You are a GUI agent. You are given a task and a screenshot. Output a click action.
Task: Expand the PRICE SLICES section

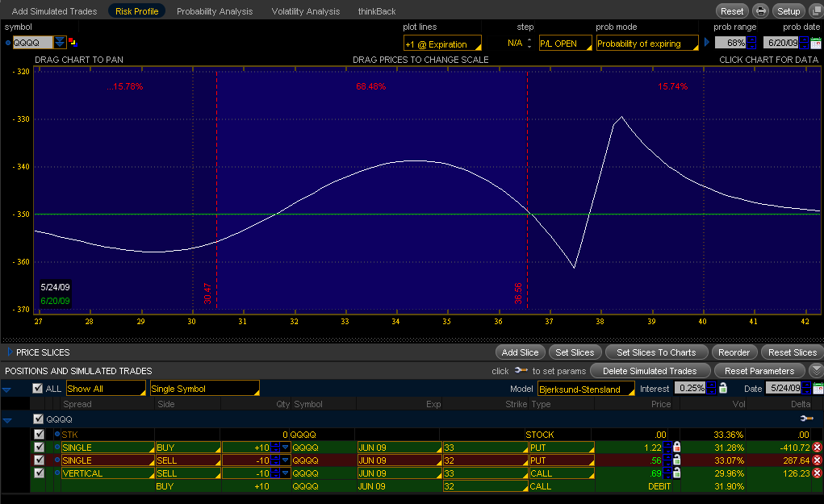coord(9,352)
